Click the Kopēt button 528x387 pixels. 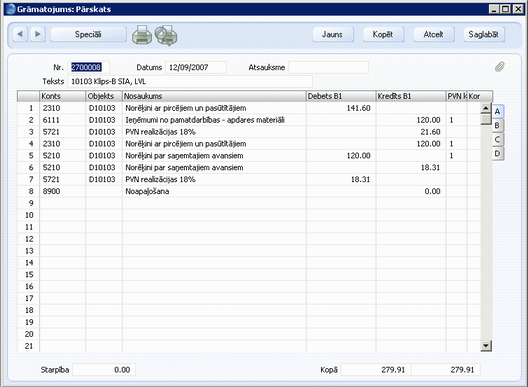pyautogui.click(x=383, y=34)
